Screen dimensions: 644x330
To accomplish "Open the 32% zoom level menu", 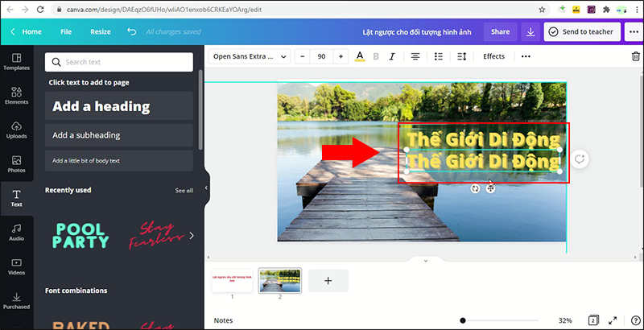I will (x=565, y=320).
